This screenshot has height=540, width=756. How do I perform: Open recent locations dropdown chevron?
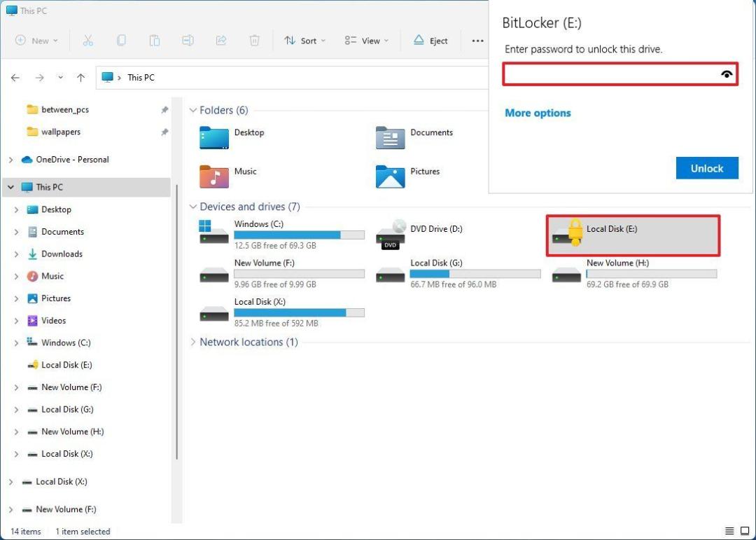click(x=60, y=78)
